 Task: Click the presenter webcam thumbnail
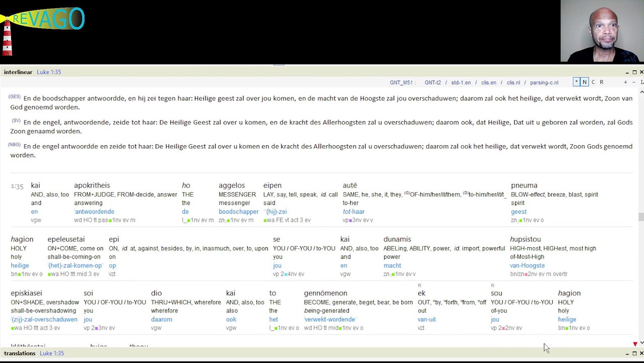(x=602, y=31)
